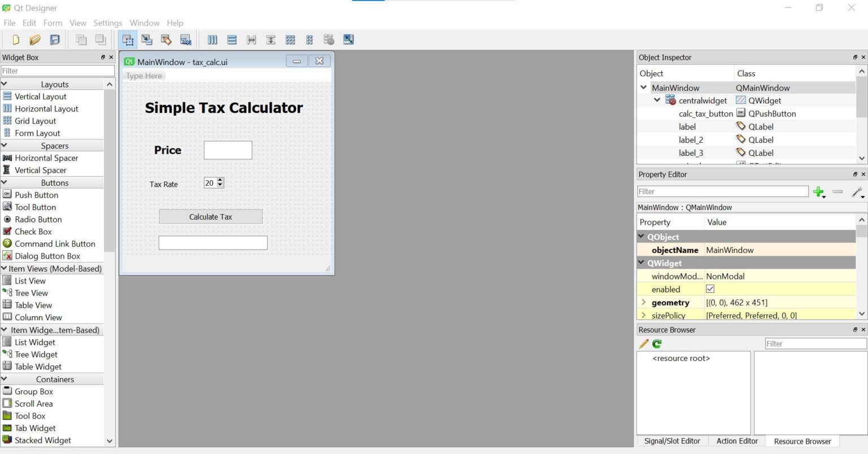Open the Form menu

pos(53,23)
